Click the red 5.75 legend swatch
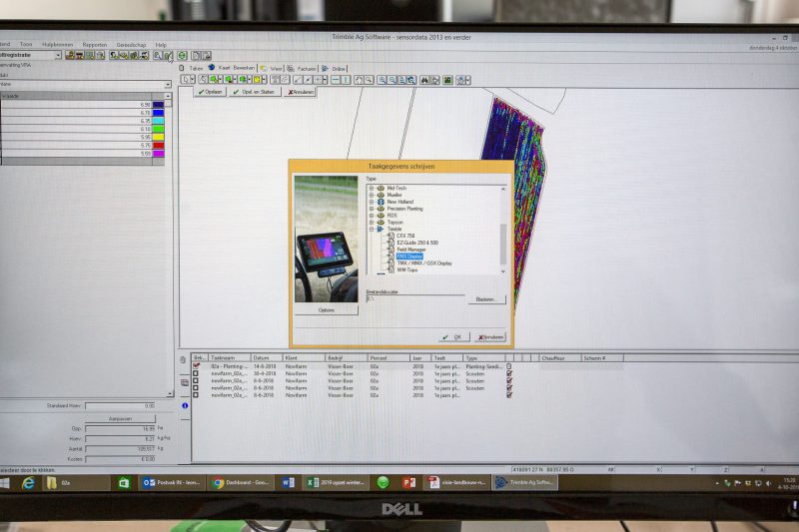 click(159, 145)
